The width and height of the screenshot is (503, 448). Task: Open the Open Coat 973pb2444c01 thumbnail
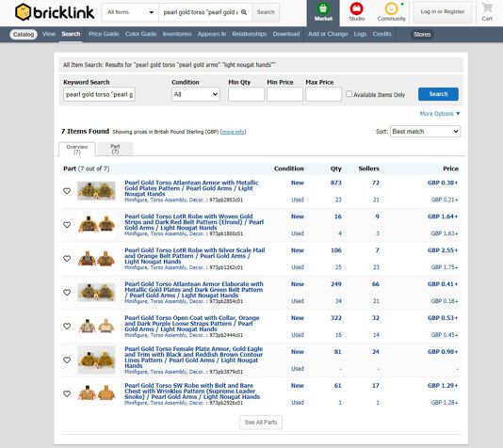(x=96, y=326)
